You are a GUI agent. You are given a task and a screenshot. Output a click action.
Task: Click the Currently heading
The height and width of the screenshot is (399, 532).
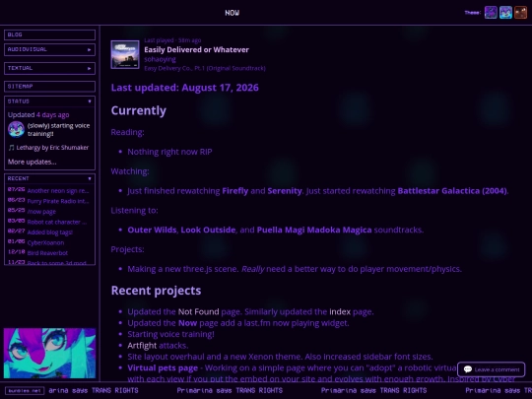pyautogui.click(x=139, y=110)
